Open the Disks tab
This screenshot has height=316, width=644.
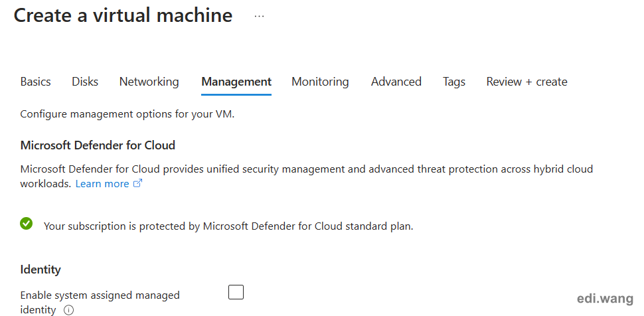85,82
